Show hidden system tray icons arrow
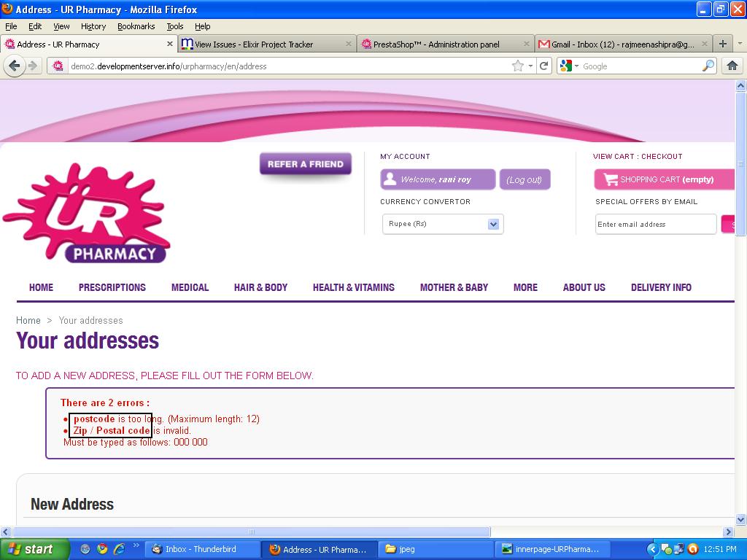Viewport: 747px width, 560px height. pyautogui.click(x=653, y=549)
